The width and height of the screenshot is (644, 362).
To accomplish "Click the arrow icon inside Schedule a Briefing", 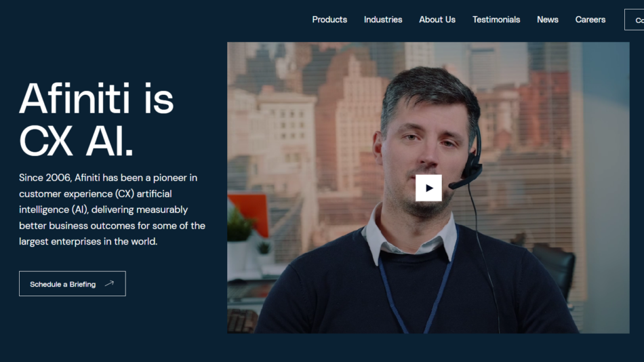I will click(x=110, y=284).
